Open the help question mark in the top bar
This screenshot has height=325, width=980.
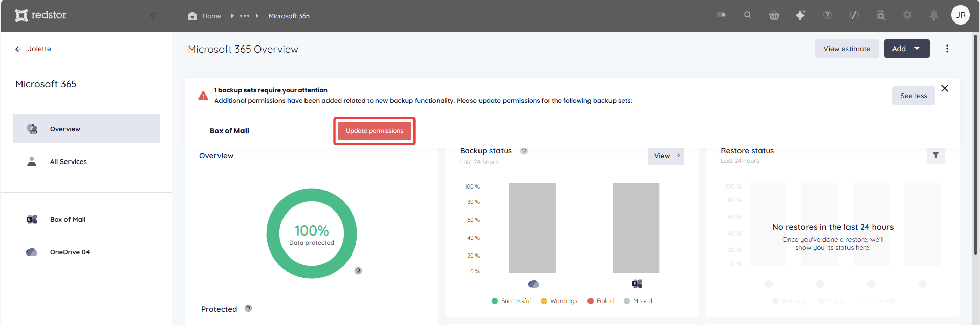pos(827,15)
